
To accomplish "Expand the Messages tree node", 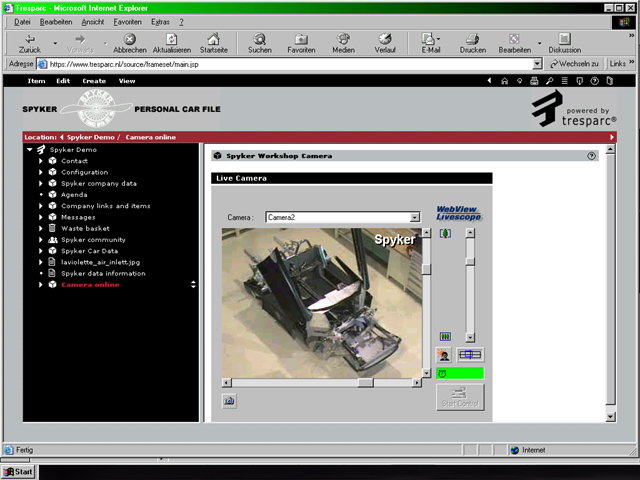I will coord(40,217).
